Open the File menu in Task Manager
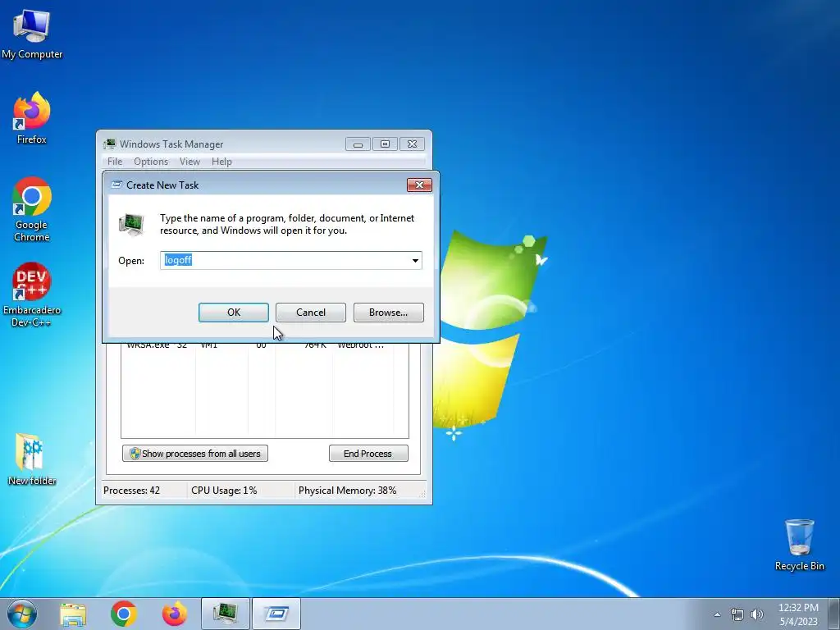 pos(115,162)
